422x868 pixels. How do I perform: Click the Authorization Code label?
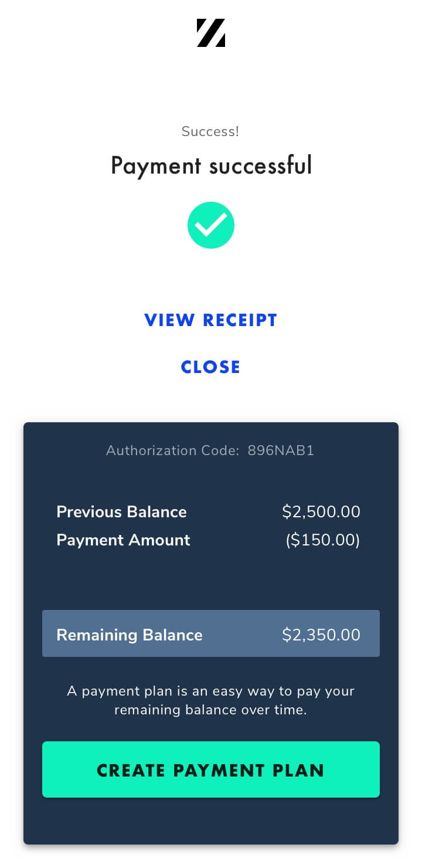pos(173,450)
